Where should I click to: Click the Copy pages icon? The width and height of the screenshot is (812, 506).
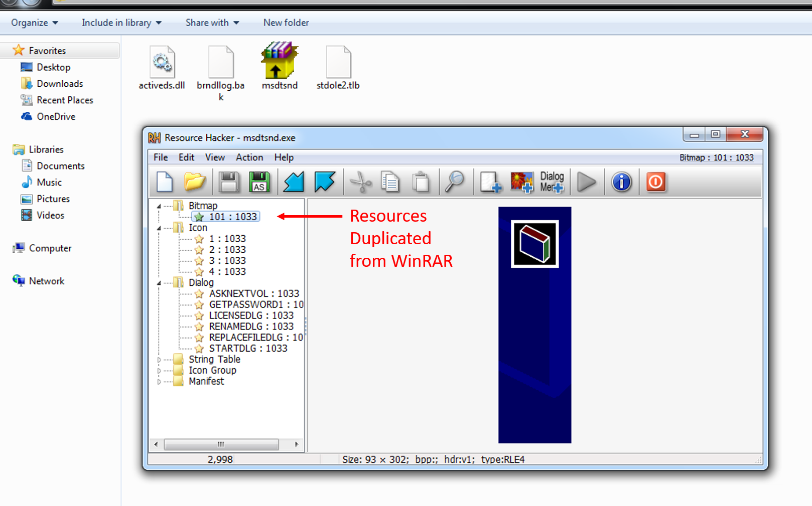(x=390, y=182)
